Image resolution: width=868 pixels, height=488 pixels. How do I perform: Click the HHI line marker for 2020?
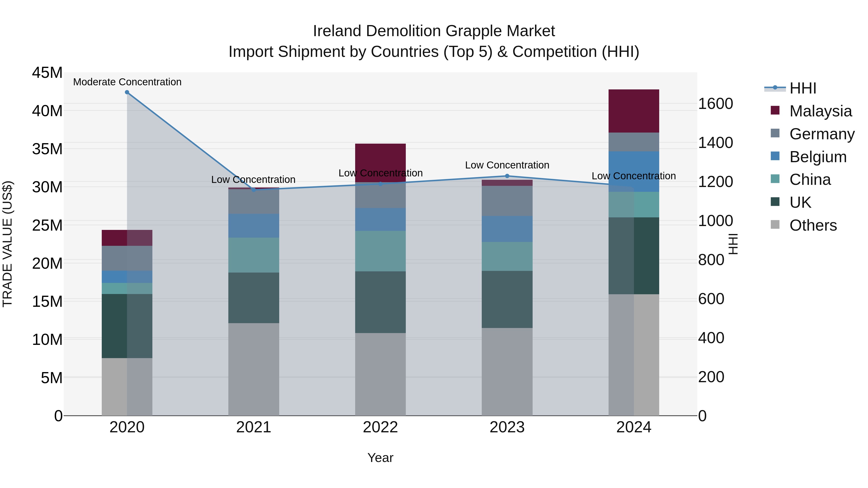(x=127, y=92)
